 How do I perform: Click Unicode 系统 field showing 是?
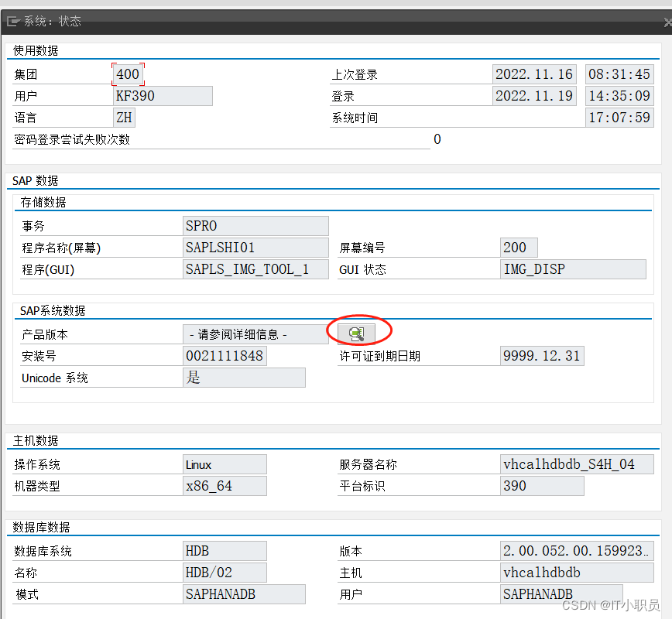tap(244, 378)
